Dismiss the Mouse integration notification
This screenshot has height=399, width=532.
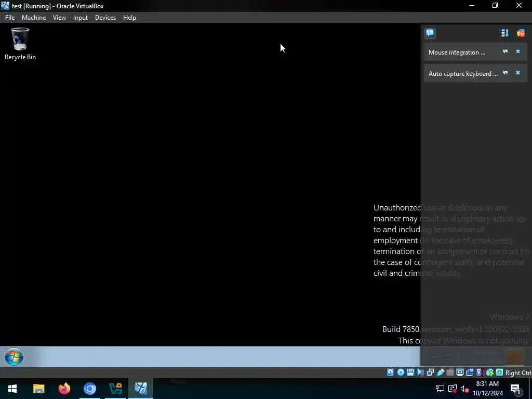coord(518,51)
